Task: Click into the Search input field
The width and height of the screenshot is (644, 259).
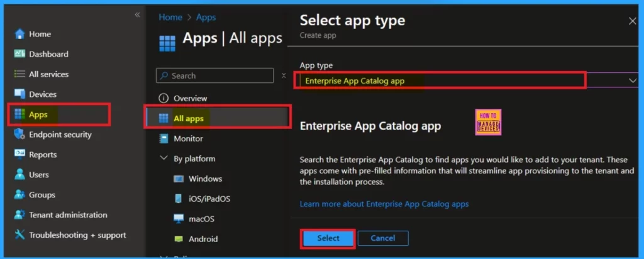Action: point(215,75)
